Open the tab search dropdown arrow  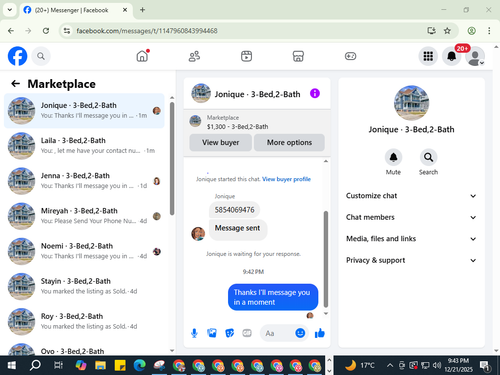[10, 10]
